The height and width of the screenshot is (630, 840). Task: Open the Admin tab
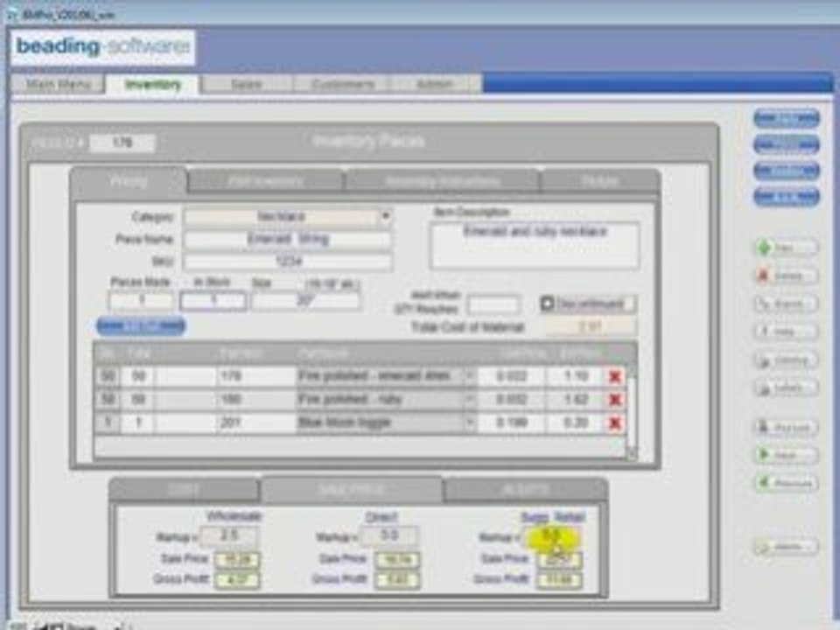[x=436, y=84]
